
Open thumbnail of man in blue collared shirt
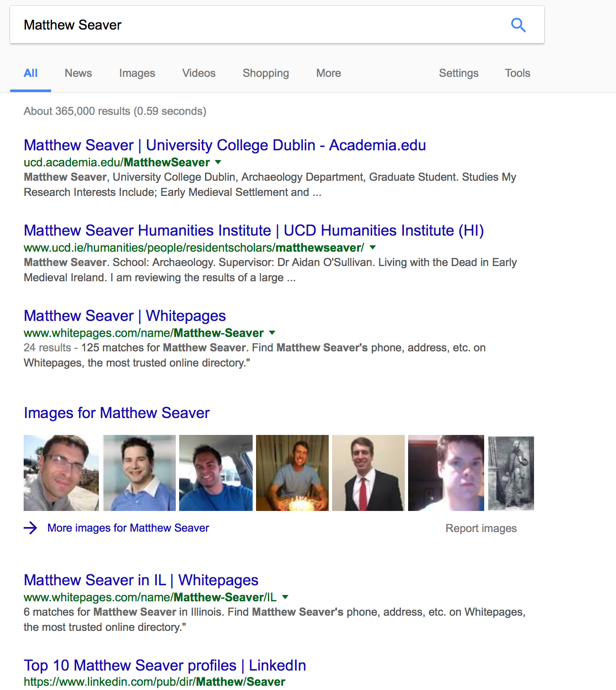pyautogui.click(x=139, y=473)
